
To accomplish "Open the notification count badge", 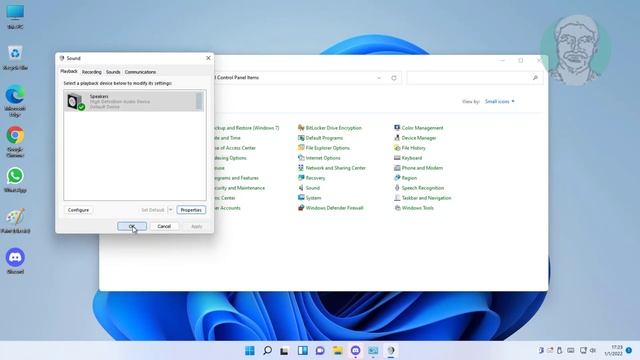I will pos(629,350).
